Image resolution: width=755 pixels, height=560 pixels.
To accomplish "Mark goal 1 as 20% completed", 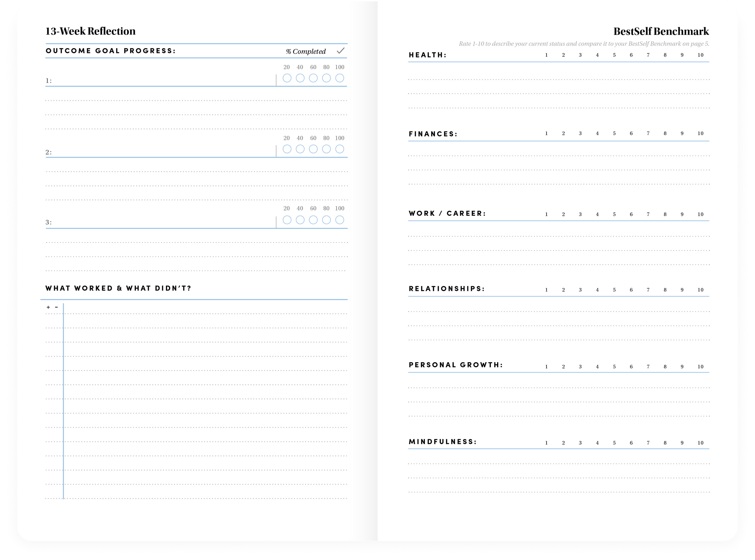I will pos(287,78).
